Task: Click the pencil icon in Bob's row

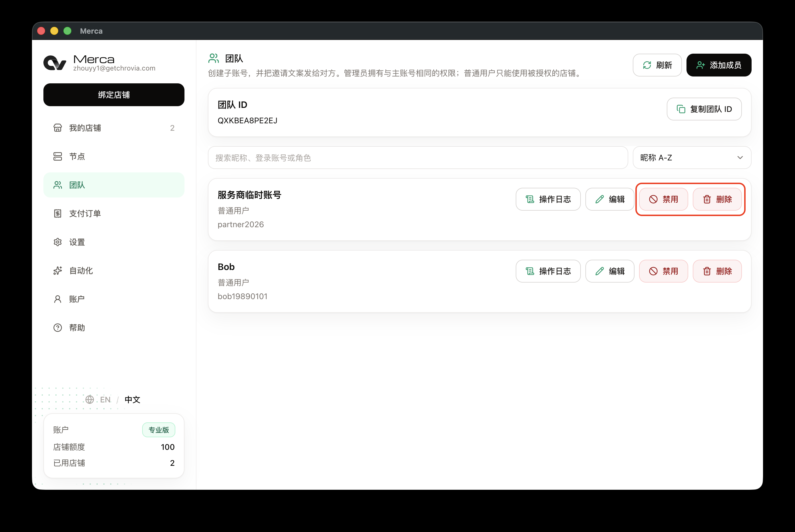Action: click(x=599, y=271)
